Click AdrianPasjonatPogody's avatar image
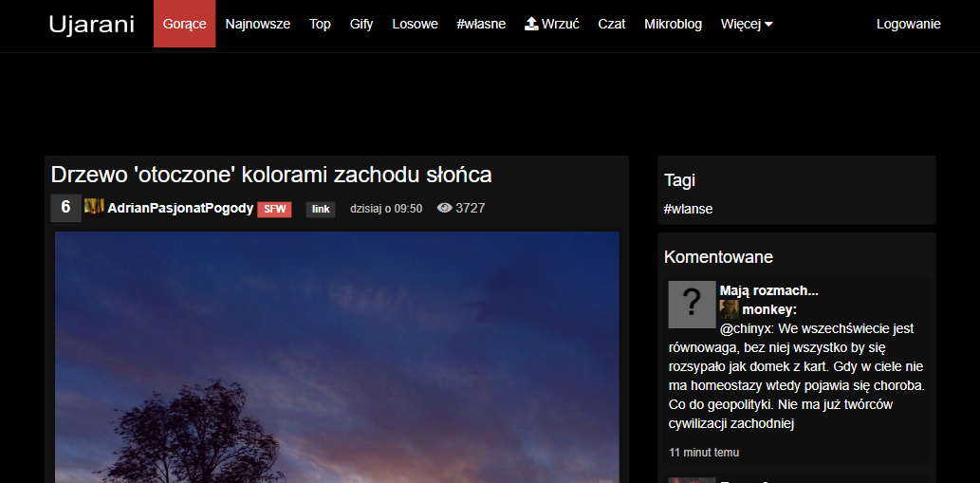 tap(94, 207)
